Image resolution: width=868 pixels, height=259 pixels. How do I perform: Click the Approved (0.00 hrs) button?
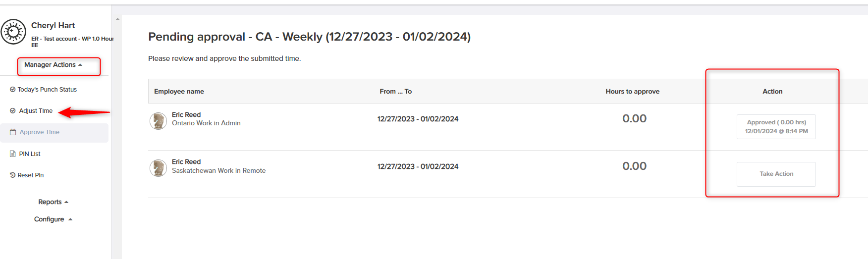click(776, 127)
